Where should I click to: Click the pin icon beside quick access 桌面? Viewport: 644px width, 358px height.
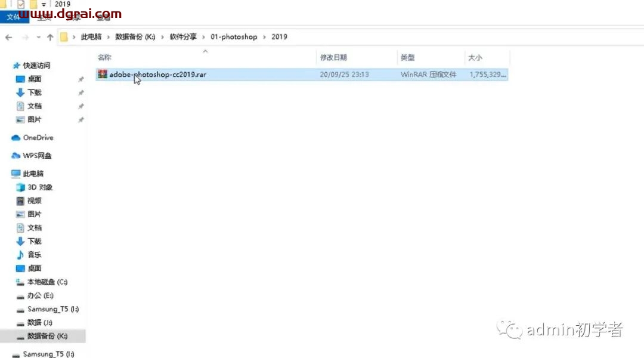point(81,79)
